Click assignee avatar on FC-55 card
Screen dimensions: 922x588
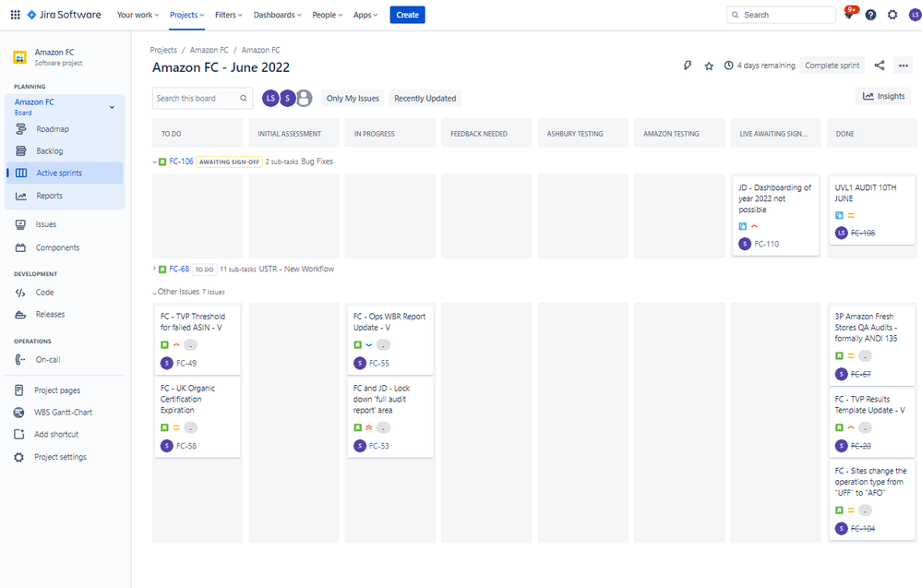pyautogui.click(x=360, y=363)
